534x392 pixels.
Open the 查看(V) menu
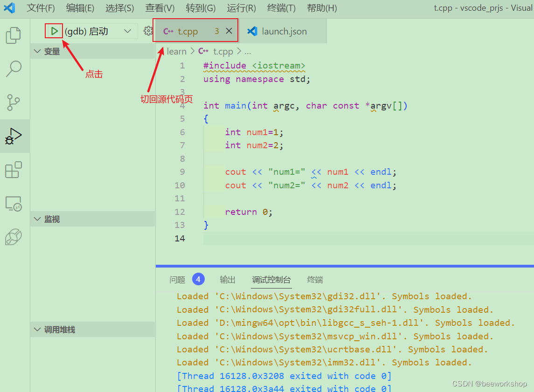(x=160, y=8)
